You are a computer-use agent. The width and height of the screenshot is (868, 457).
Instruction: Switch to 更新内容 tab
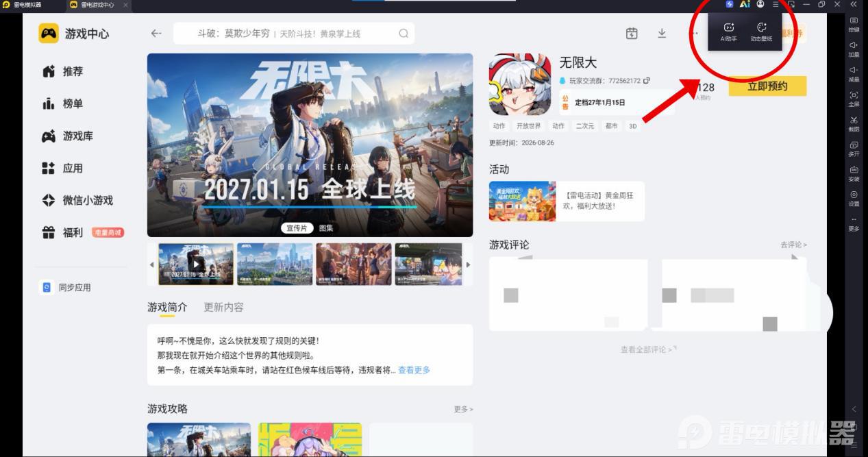(x=223, y=307)
